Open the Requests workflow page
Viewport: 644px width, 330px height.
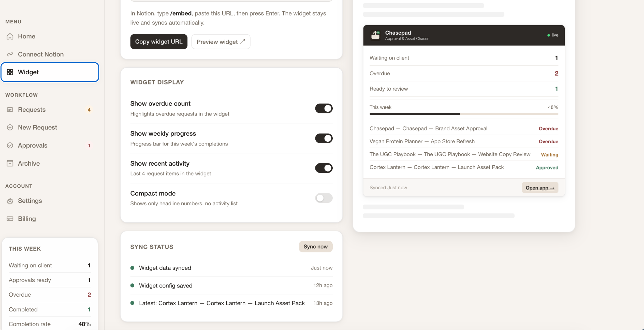click(x=50, y=110)
